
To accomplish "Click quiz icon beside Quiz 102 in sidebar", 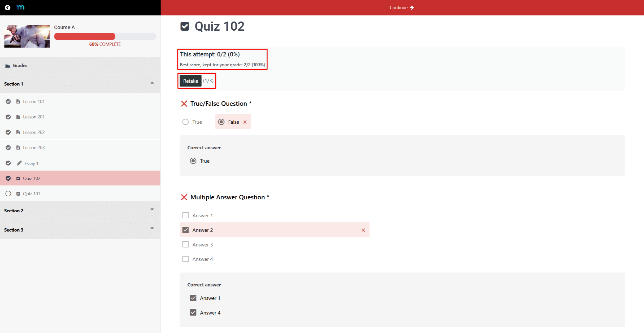I will point(18,178).
